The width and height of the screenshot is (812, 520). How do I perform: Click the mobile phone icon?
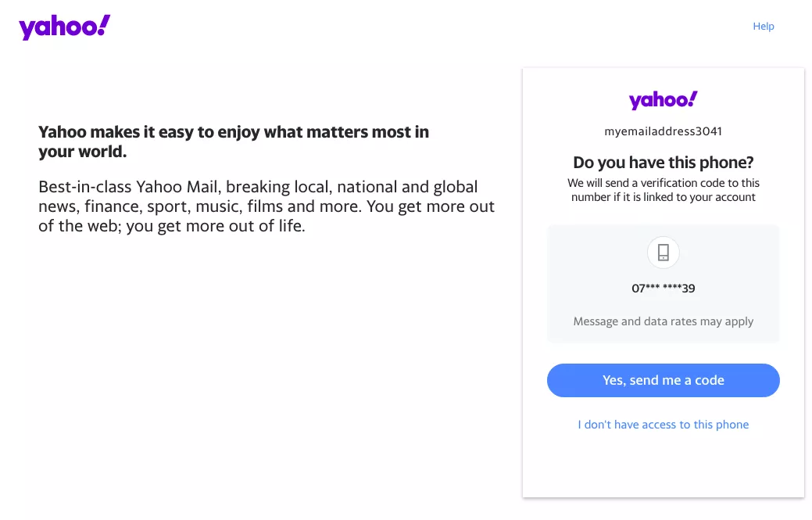pyautogui.click(x=664, y=253)
